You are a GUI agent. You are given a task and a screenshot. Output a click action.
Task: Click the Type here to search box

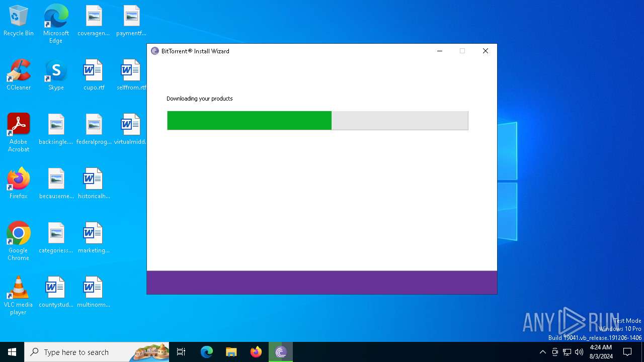pyautogui.click(x=97, y=352)
